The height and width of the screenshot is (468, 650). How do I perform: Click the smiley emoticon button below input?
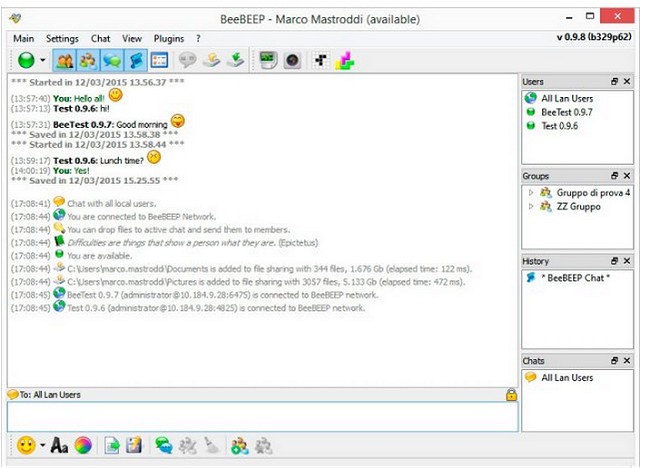(26, 446)
